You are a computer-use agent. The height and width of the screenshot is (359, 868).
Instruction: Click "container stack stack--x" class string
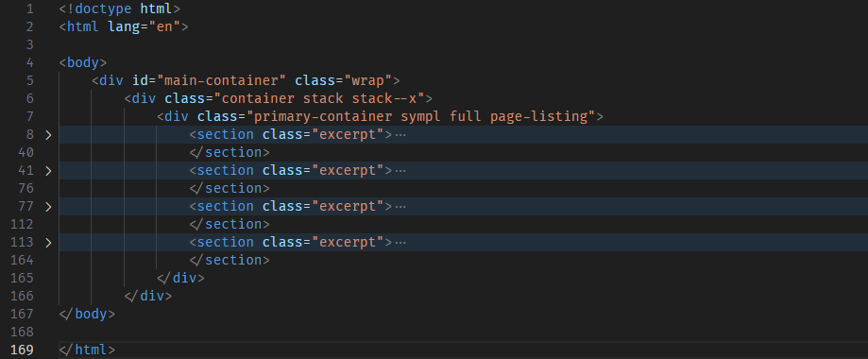click(319, 98)
